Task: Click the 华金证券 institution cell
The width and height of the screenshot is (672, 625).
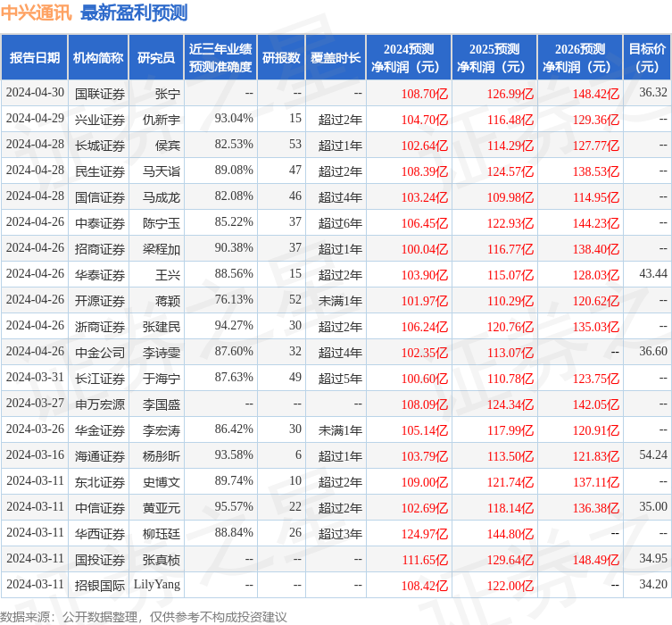Action: click(x=100, y=430)
